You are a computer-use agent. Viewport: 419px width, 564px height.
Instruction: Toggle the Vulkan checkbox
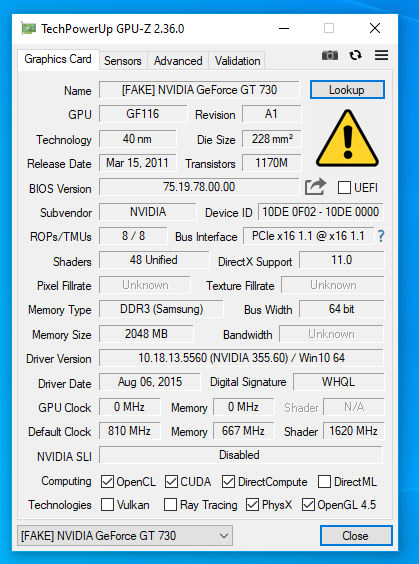click(x=108, y=505)
